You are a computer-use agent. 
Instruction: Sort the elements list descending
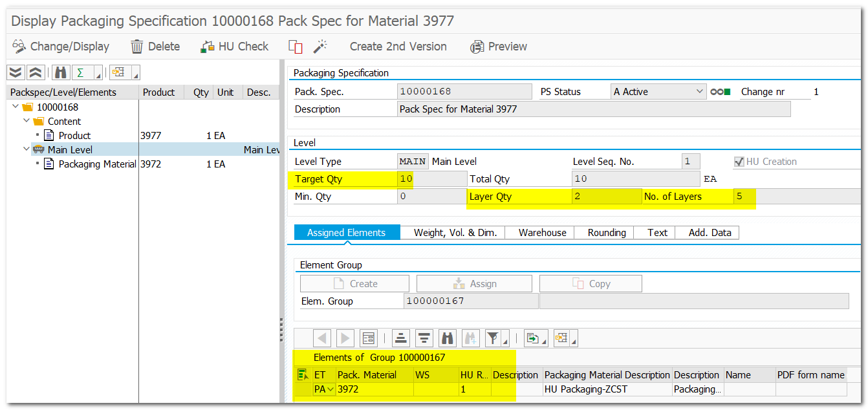[424, 338]
